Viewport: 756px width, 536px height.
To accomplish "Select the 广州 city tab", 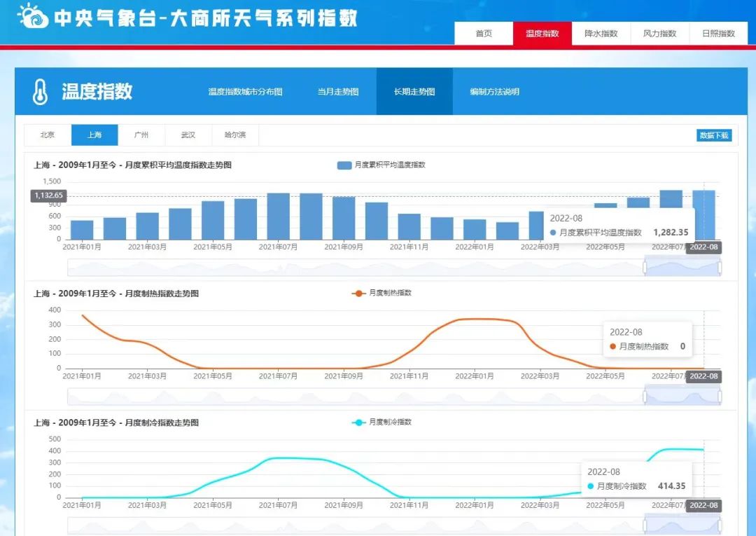I will coord(141,135).
